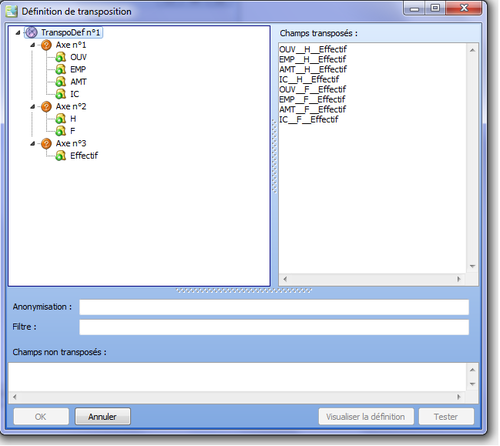Viewport: 500px width, 446px height.
Task: Click the Visualiser la définition button
Action: point(366,417)
